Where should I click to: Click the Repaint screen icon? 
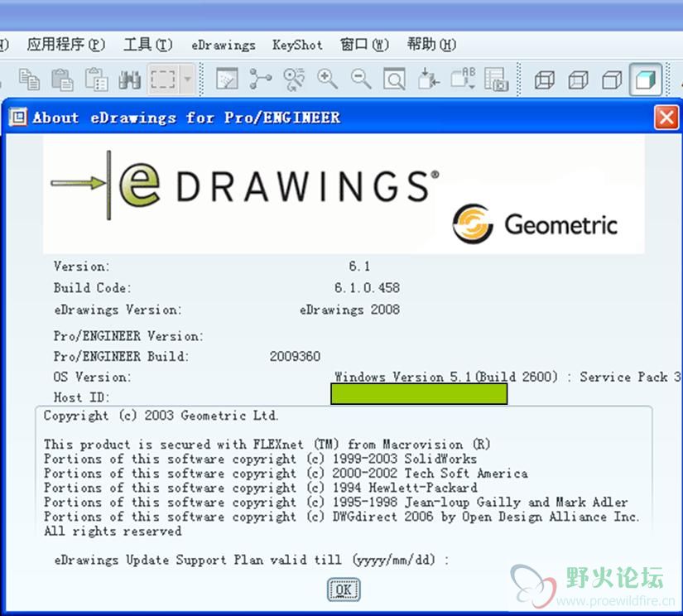[227, 79]
